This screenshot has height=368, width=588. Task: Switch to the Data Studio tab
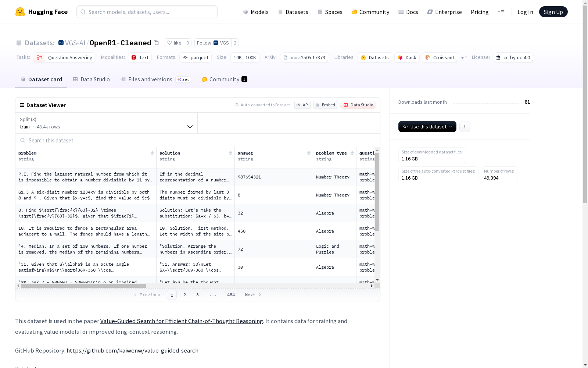pyautogui.click(x=91, y=79)
